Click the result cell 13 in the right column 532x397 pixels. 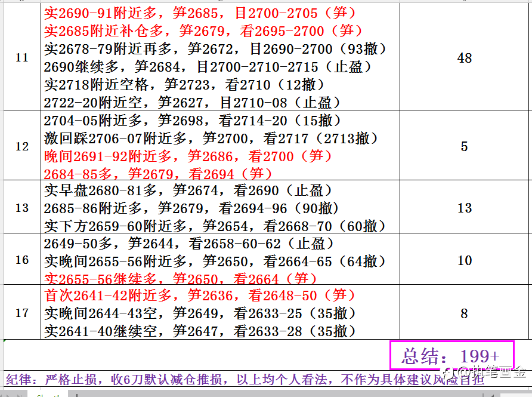click(x=464, y=207)
